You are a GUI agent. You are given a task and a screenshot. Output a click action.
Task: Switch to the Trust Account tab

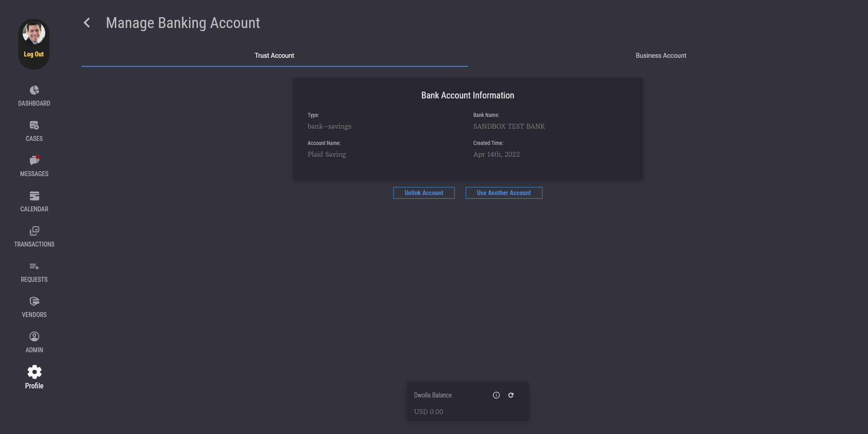(274, 56)
